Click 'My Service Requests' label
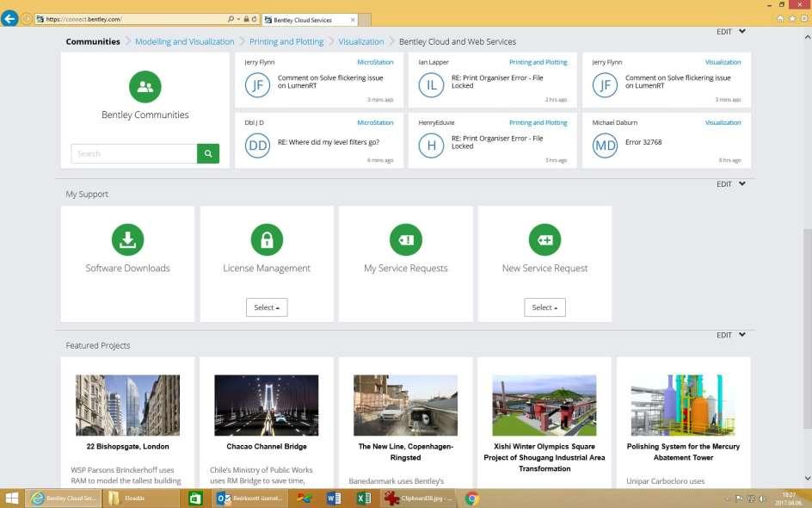The height and width of the screenshot is (508, 812). [406, 268]
